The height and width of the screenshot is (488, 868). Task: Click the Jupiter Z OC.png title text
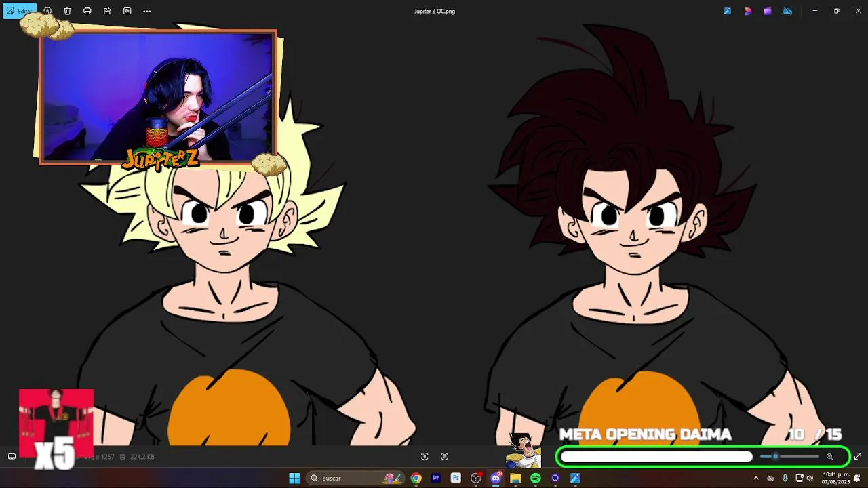tap(434, 12)
